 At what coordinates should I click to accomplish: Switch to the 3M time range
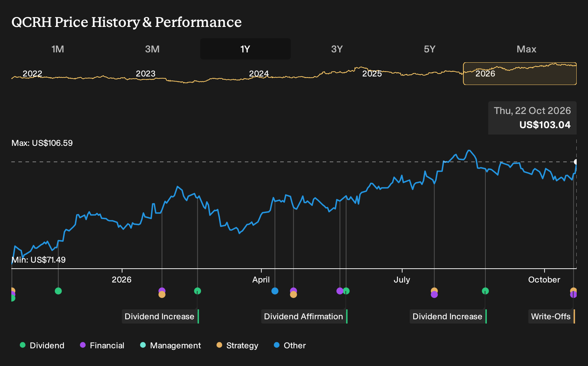coord(152,49)
